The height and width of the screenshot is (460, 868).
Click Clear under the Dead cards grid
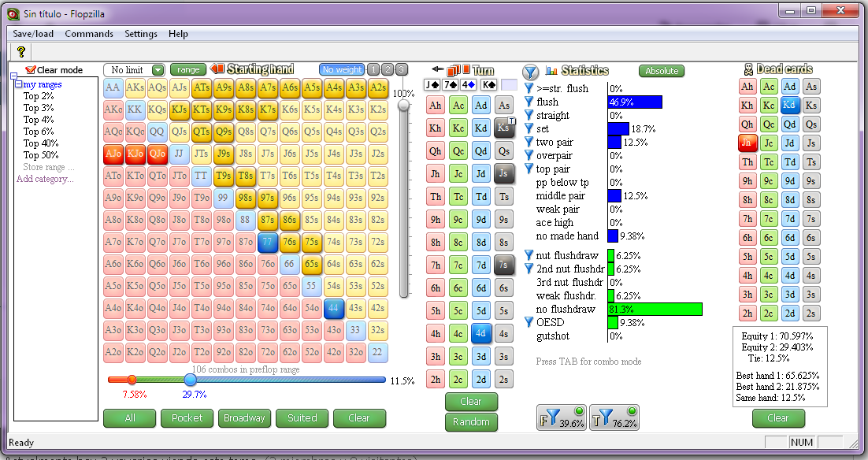coord(777,418)
